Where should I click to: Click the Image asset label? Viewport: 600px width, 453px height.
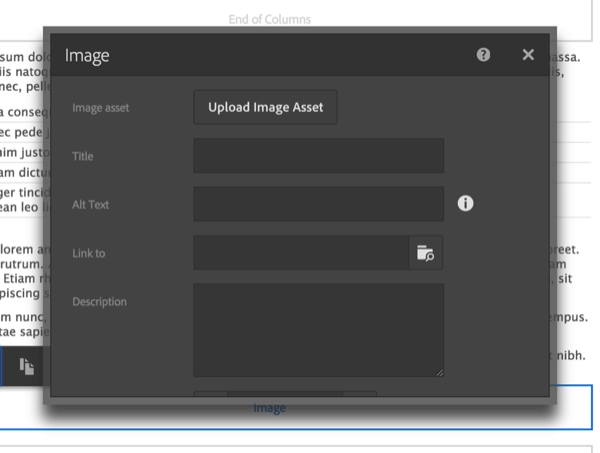tap(101, 108)
